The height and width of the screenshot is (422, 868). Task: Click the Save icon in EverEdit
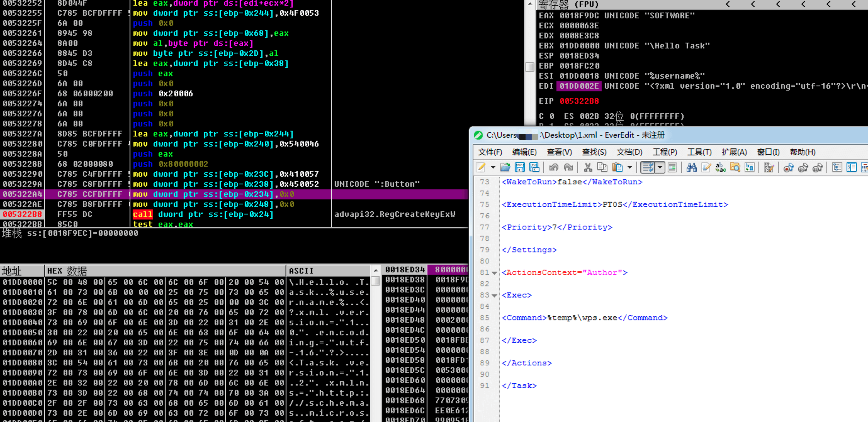(520, 167)
